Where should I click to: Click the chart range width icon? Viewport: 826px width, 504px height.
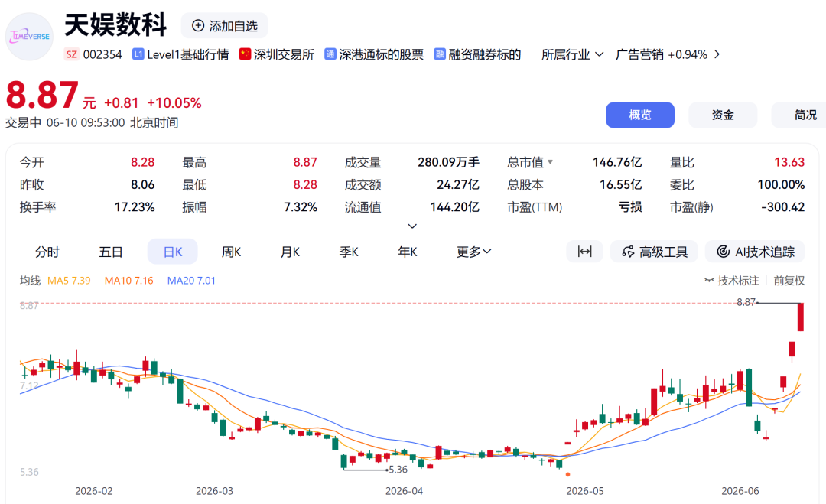coord(585,252)
